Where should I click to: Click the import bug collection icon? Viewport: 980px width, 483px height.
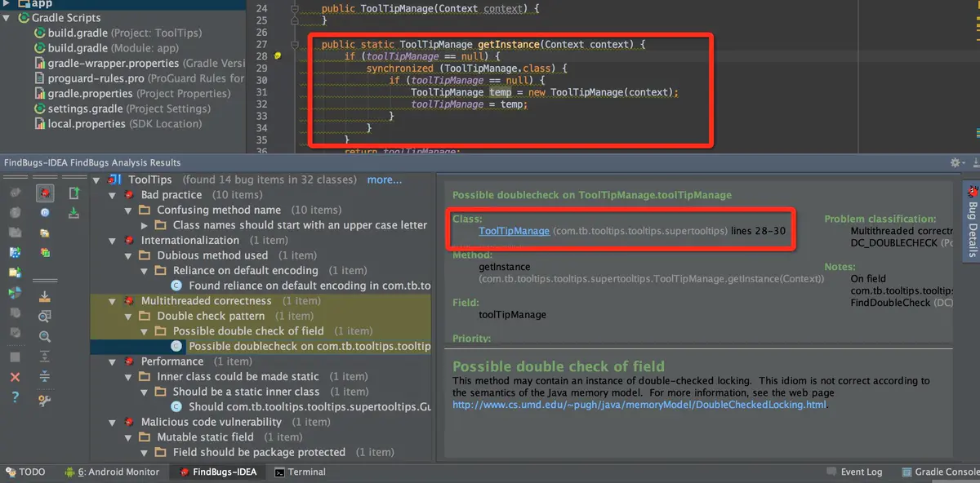[73, 213]
